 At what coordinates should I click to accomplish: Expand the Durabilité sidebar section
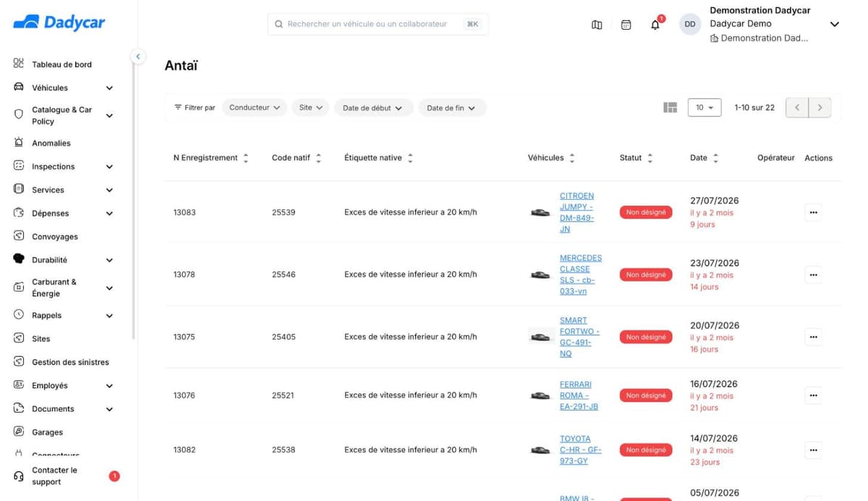109,260
